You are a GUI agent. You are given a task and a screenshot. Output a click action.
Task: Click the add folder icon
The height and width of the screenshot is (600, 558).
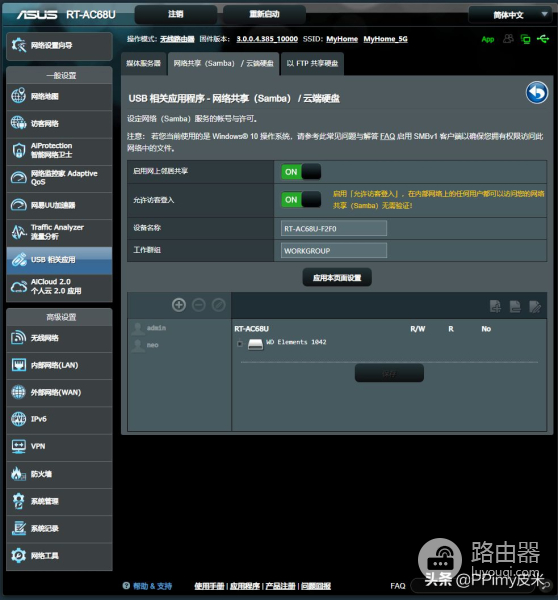(495, 306)
